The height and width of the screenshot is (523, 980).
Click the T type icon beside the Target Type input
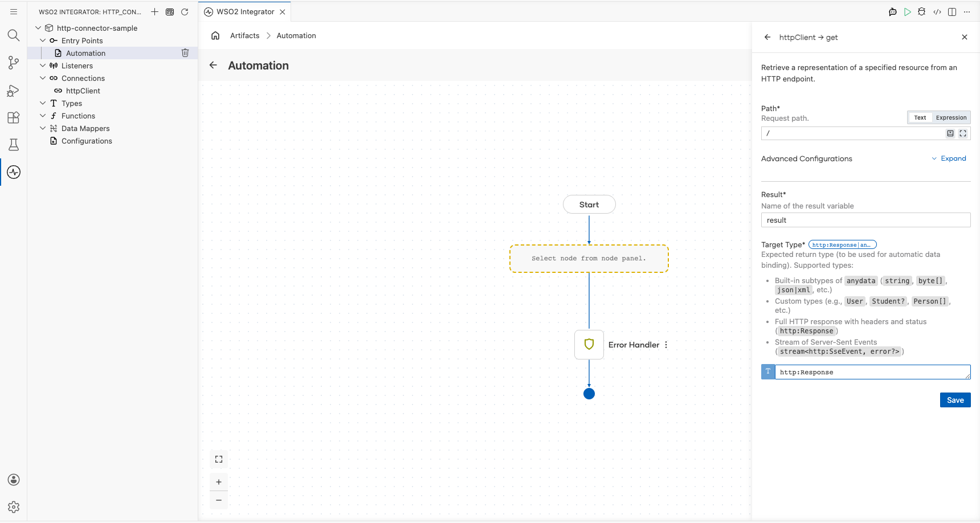pyautogui.click(x=768, y=372)
